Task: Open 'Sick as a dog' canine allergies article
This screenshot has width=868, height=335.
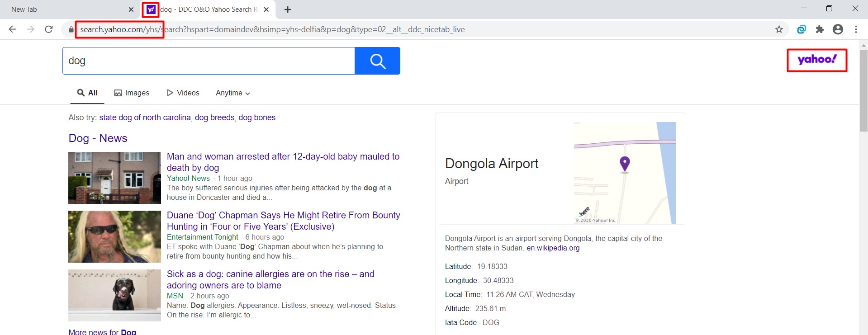Action: click(x=270, y=279)
